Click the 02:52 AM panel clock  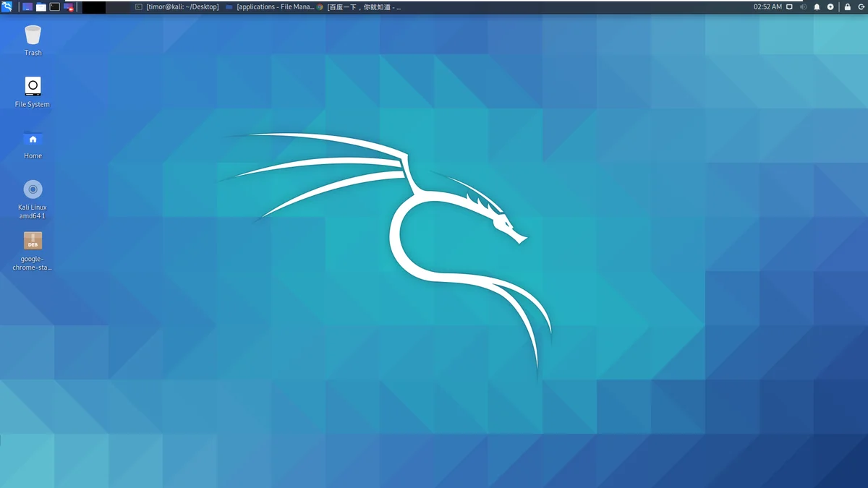(x=767, y=7)
